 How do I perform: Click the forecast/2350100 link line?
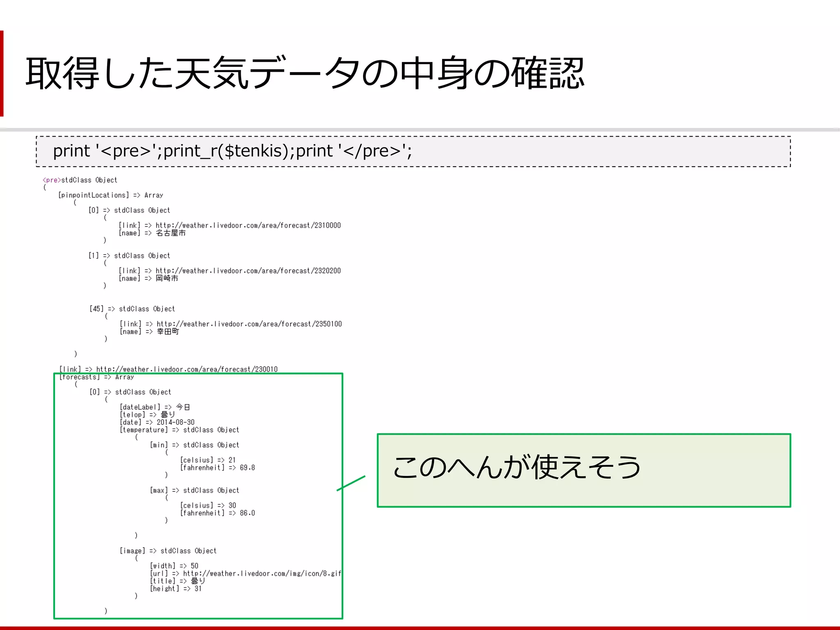(x=231, y=324)
